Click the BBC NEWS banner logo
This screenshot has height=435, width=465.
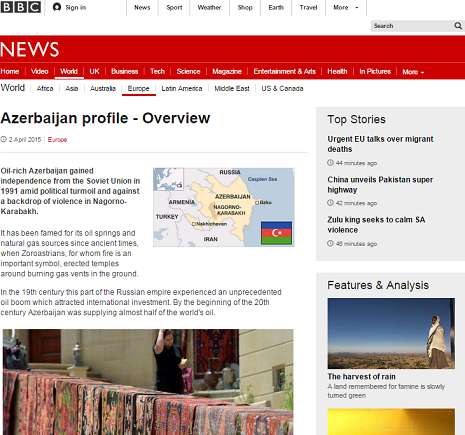pos(30,49)
